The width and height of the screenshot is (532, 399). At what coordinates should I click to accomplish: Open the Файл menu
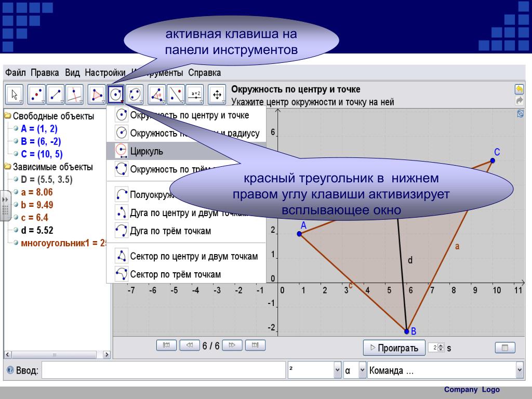pos(15,73)
